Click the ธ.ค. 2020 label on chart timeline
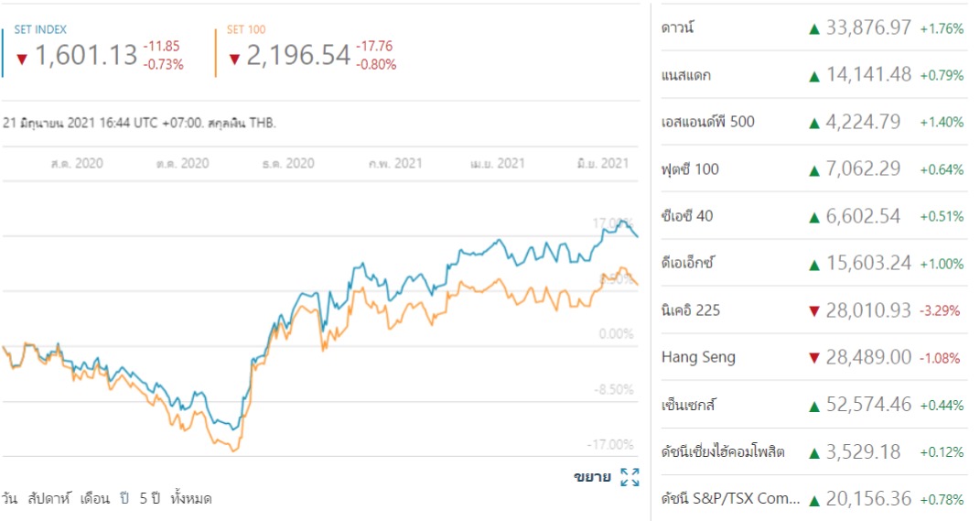Viewport: 980px width, 521px height. point(287,164)
